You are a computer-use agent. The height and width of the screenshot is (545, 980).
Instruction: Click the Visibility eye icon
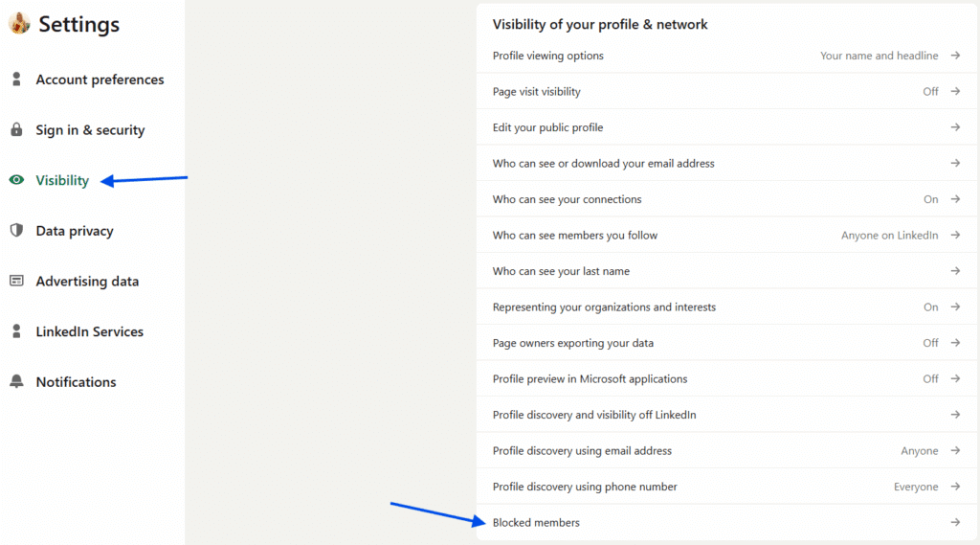16,180
